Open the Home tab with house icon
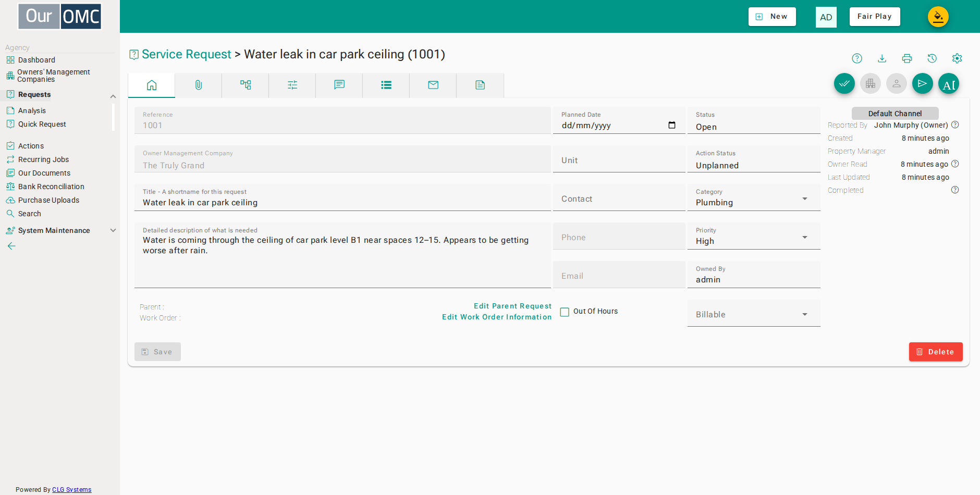Viewport: 980px width, 495px height. (152, 85)
